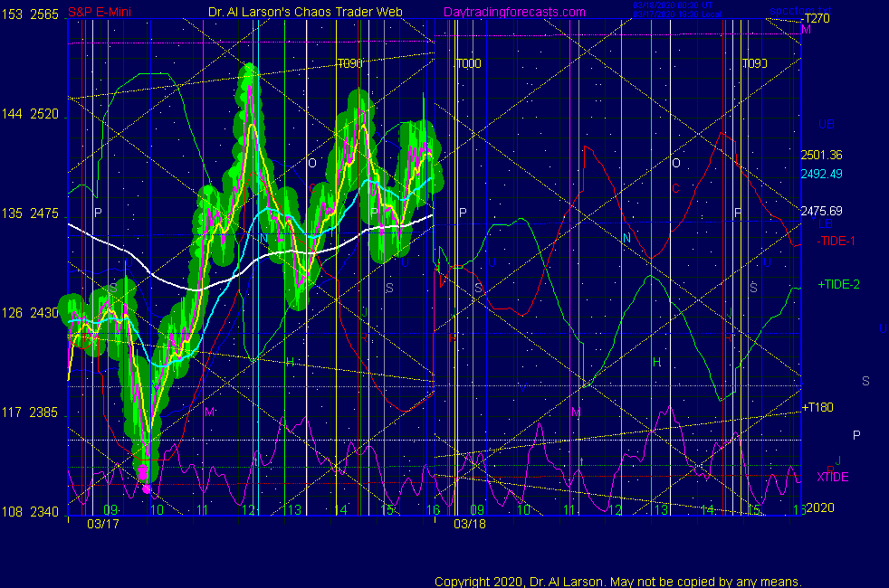Click the 03/17/2020 19:30 Local timestamp
Viewport: 889px width, 588px height.
click(677, 14)
